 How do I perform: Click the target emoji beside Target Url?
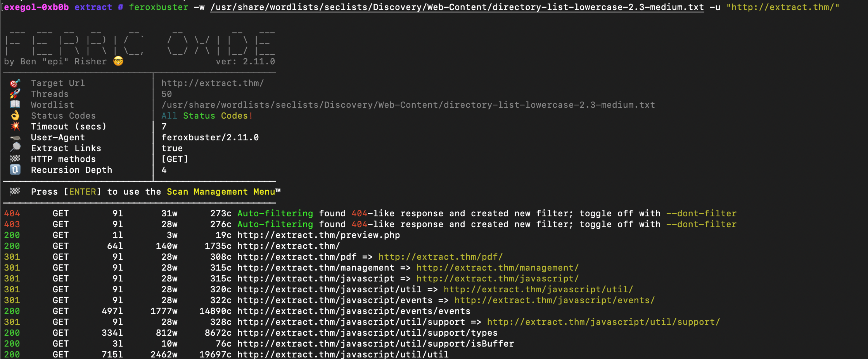[15, 83]
